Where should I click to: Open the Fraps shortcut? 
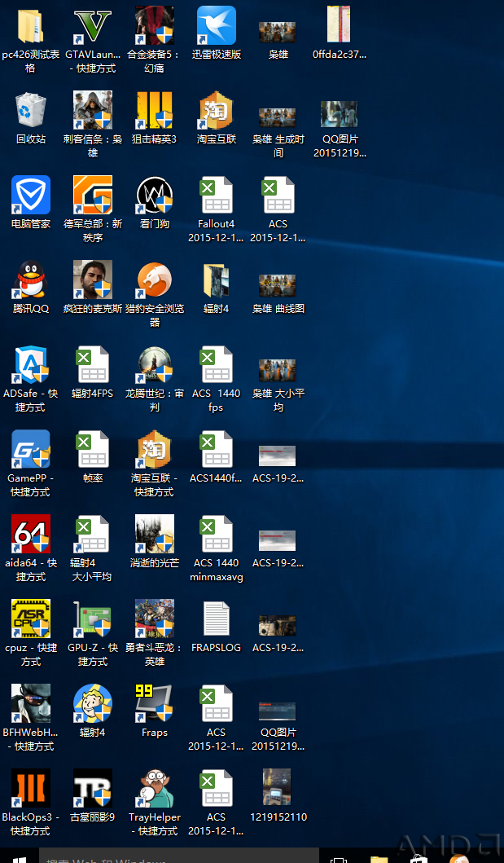click(x=155, y=703)
